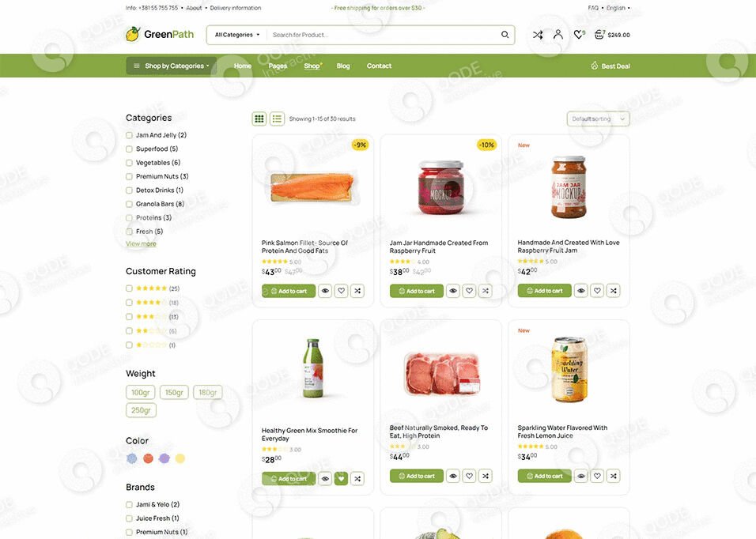Switch to list view layout
The image size is (756, 539).
pyautogui.click(x=278, y=119)
